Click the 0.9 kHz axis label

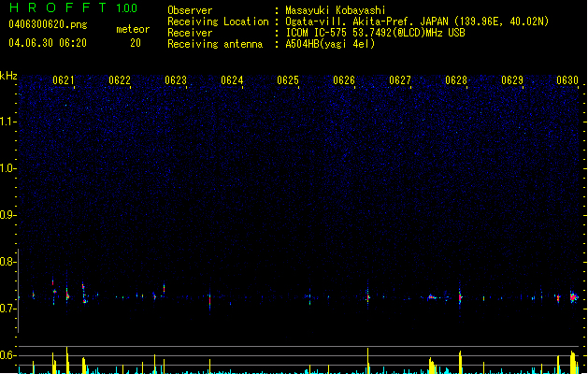7,215
